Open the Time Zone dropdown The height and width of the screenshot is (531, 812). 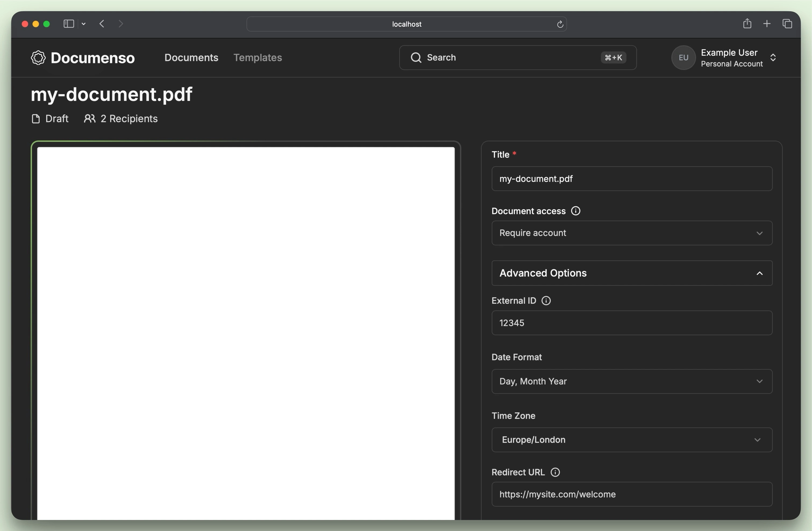click(632, 440)
